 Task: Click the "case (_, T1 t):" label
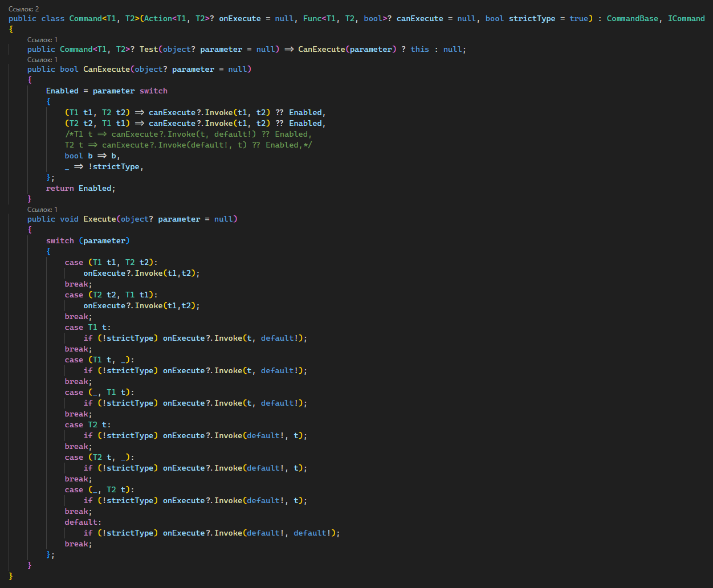(100, 392)
